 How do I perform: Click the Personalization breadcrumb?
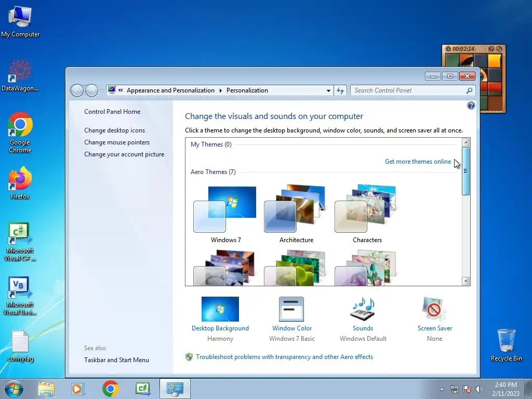(247, 90)
